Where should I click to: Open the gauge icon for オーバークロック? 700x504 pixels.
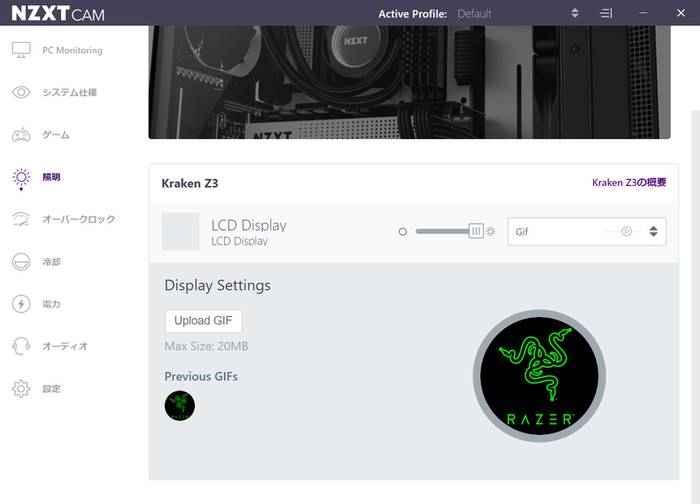pos(21,219)
